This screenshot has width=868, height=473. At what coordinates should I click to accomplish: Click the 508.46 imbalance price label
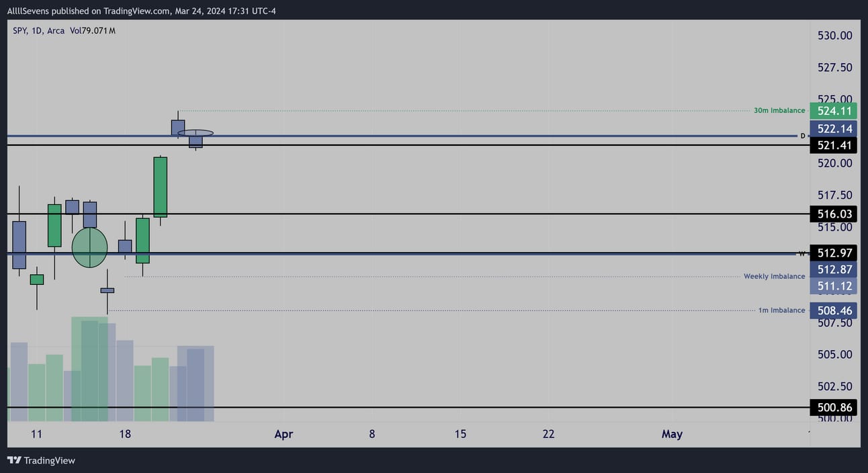coord(835,310)
